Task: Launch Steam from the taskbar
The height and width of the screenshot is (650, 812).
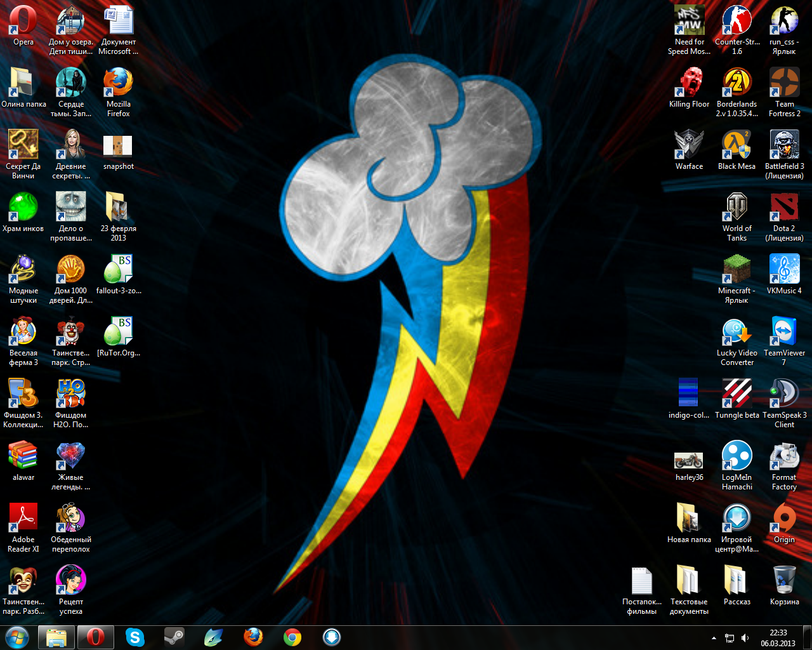Action: pyautogui.click(x=174, y=637)
